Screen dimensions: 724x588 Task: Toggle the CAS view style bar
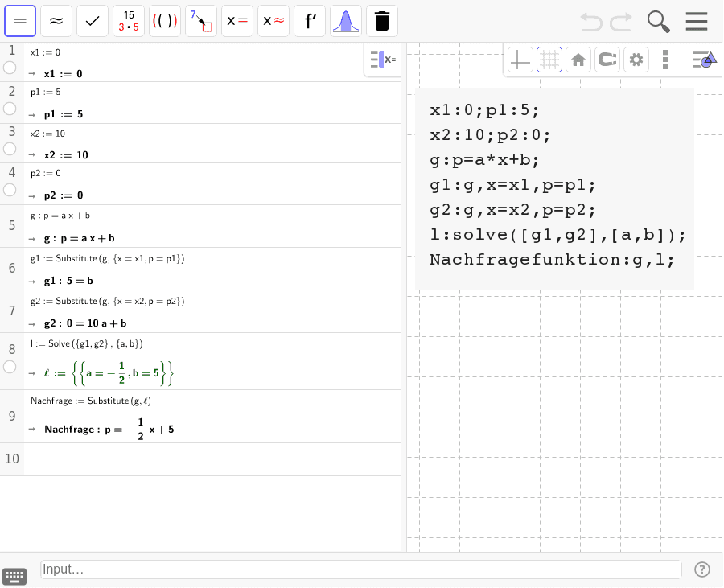pos(383,60)
